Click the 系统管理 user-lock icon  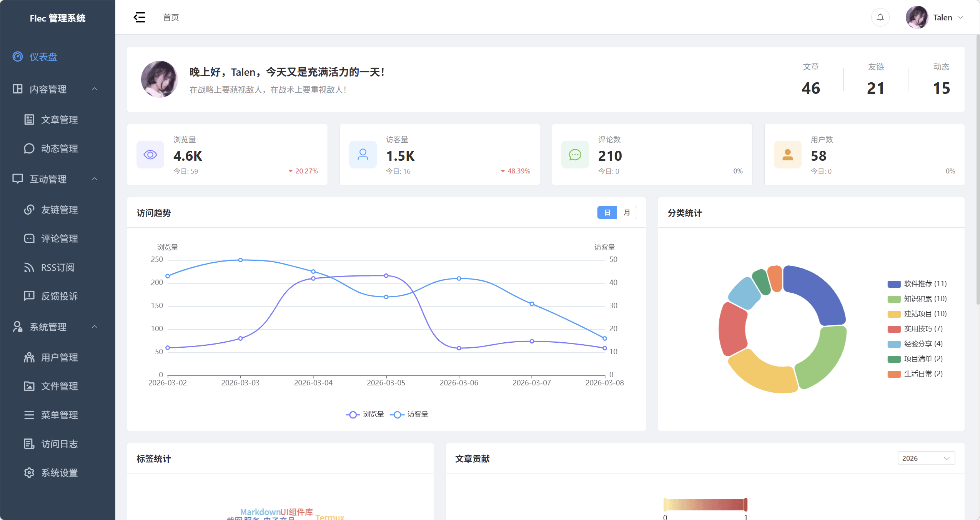[18, 327]
